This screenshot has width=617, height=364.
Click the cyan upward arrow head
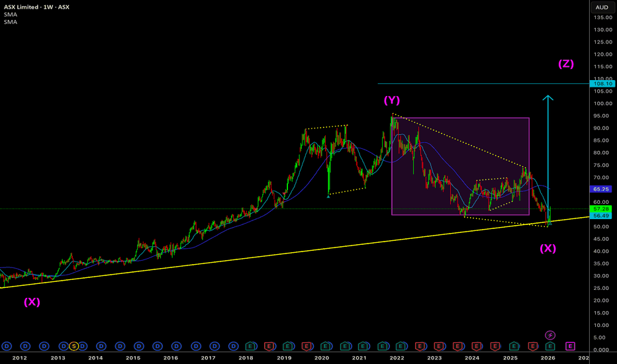pos(547,99)
